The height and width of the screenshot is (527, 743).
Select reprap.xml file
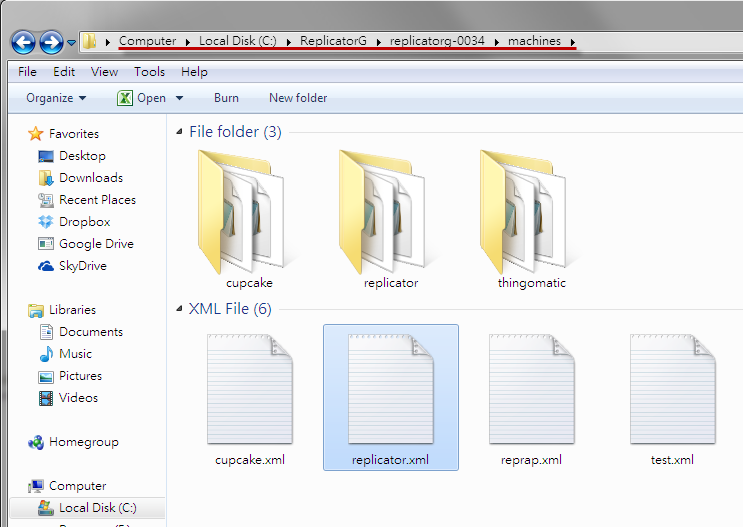(x=531, y=399)
